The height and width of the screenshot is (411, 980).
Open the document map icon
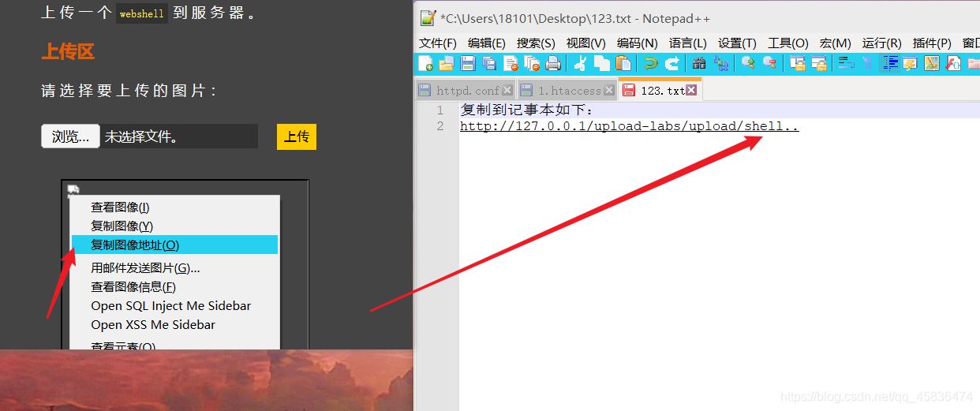[931, 64]
